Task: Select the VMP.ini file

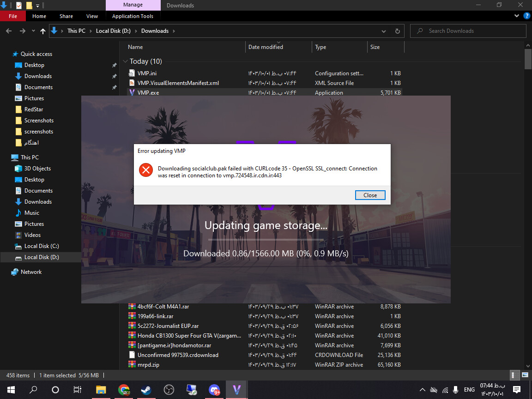Action: click(x=264, y=73)
